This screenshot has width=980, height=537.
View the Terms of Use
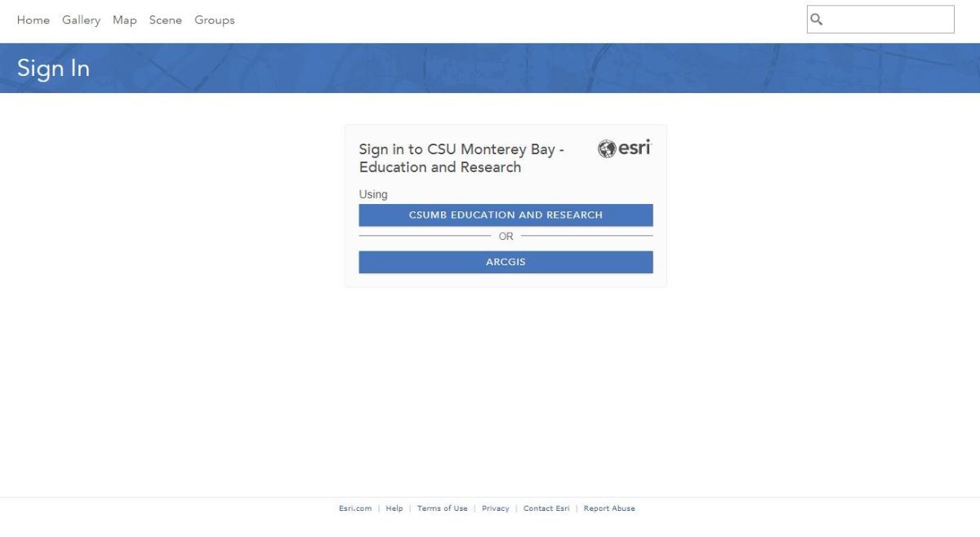click(442, 508)
